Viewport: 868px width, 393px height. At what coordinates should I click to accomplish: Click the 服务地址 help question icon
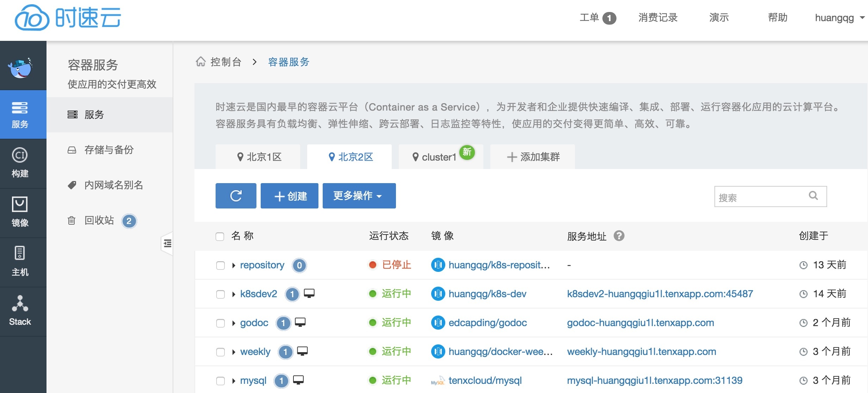[619, 236]
